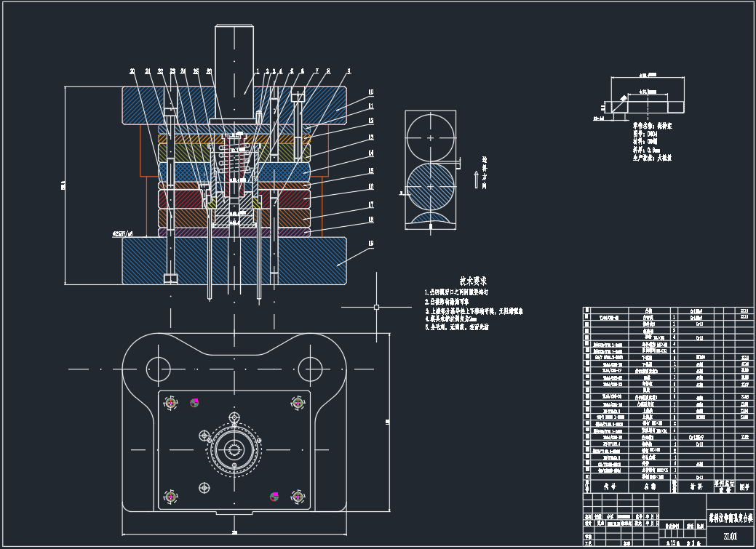The image size is (756, 549).
Task: Select the vertical shank at top of section view
Action: [x=234, y=72]
